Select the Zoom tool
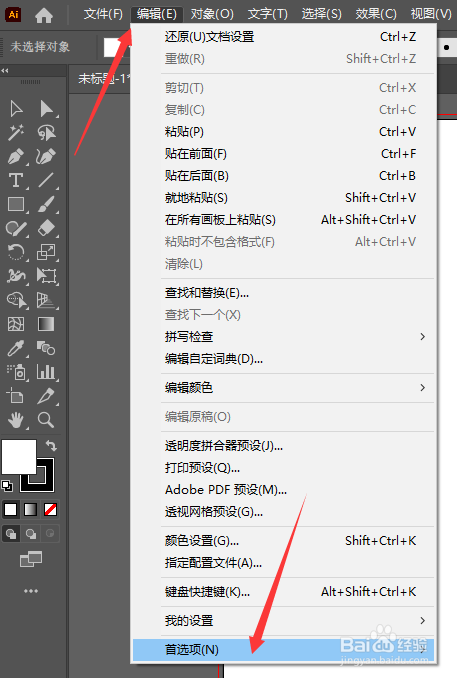This screenshot has height=678, width=457. 46,420
